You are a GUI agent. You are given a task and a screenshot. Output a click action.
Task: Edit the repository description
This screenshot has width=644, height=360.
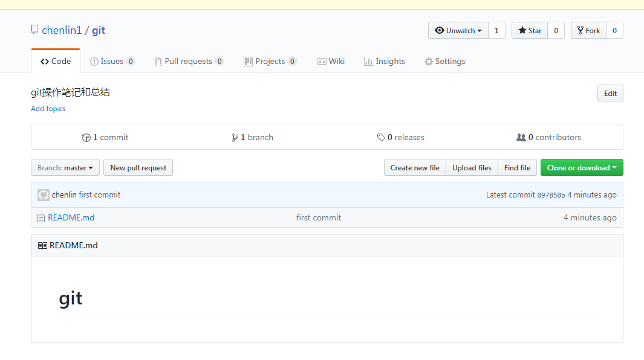(610, 93)
